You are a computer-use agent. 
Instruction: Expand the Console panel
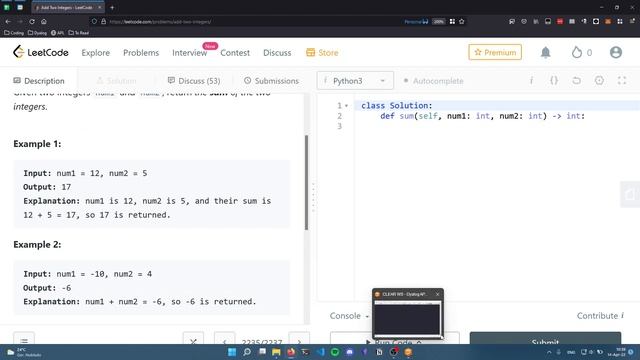pos(349,316)
